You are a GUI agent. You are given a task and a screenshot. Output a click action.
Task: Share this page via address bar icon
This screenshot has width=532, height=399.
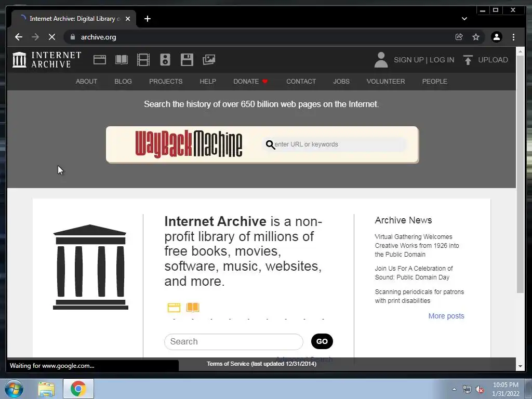pos(459,37)
